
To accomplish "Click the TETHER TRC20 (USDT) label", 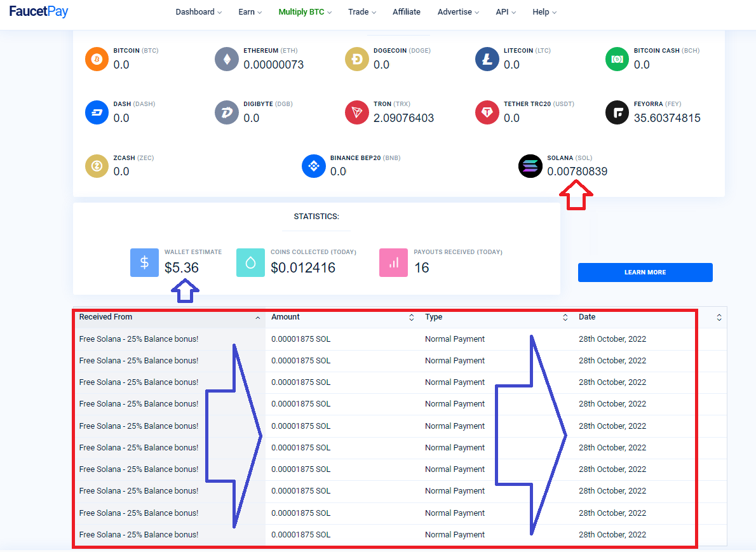I will 539,104.
